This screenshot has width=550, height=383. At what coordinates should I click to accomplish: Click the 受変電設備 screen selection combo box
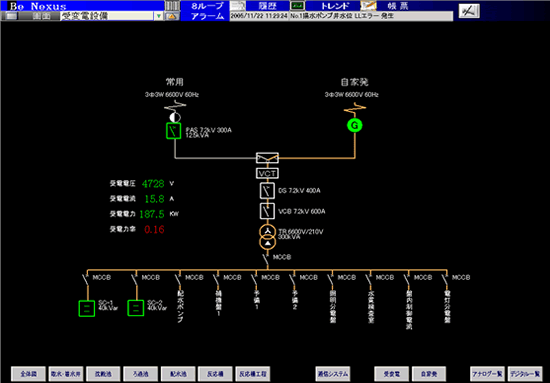click(x=112, y=16)
